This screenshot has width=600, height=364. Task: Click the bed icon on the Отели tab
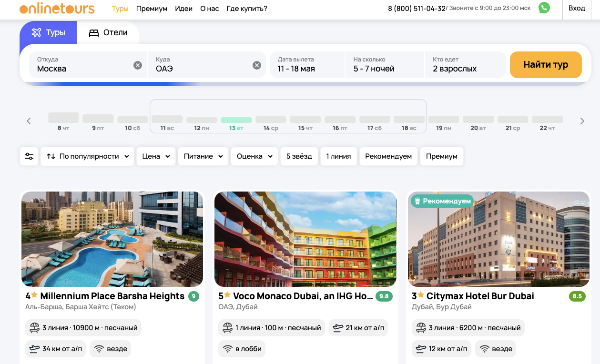click(94, 33)
